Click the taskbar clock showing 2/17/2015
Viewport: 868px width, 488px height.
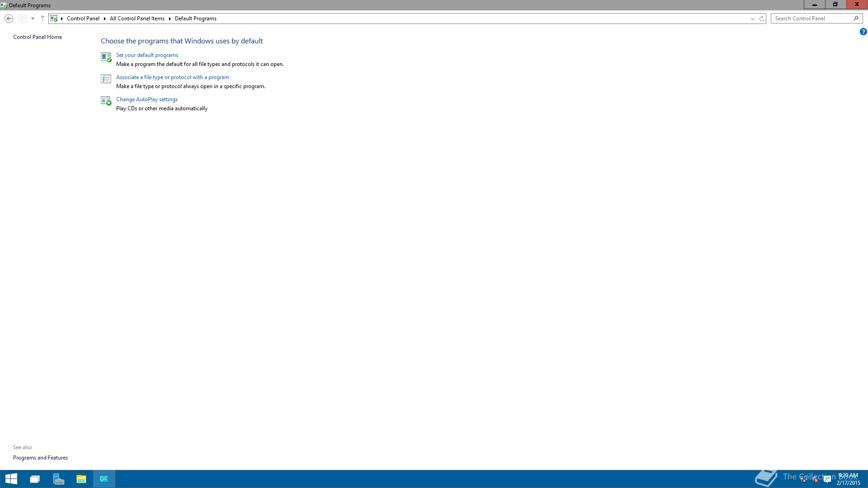coord(848,479)
